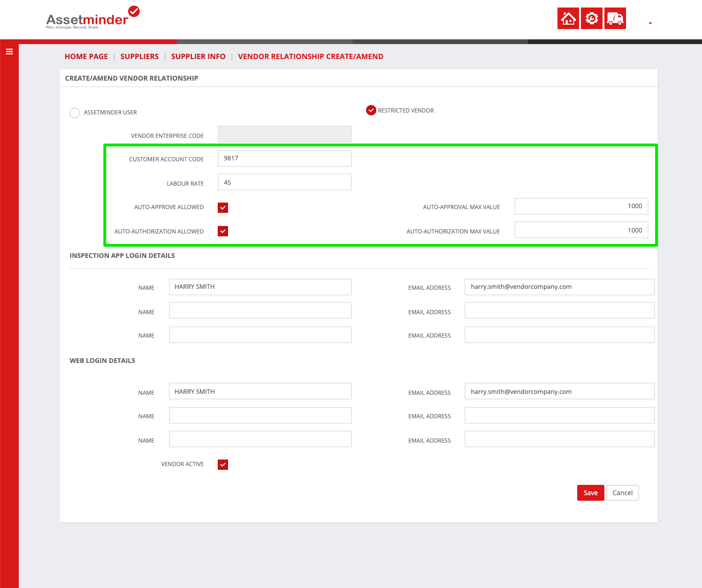Select the Restricted Vendor radio button
Image resolution: width=702 pixels, height=588 pixels.
tap(371, 110)
